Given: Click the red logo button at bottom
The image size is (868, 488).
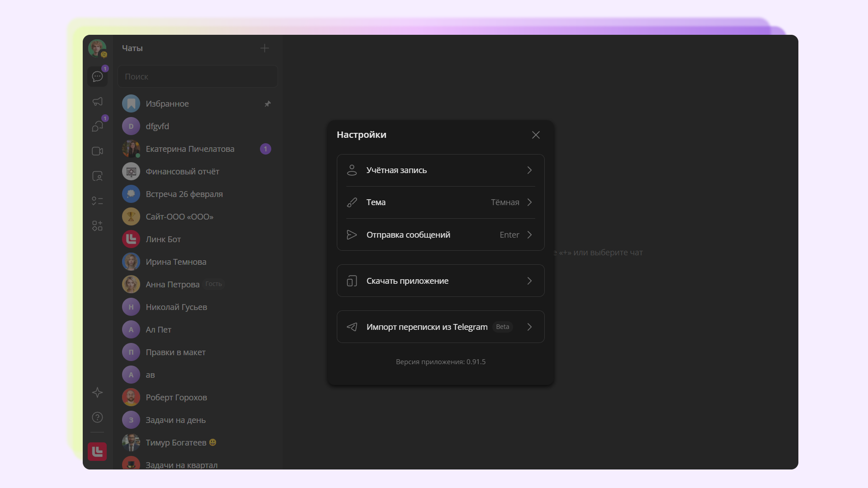Looking at the screenshot, I should click(x=97, y=451).
